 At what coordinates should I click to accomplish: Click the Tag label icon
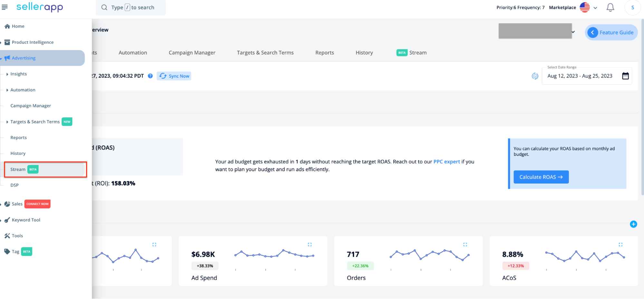[7, 252]
